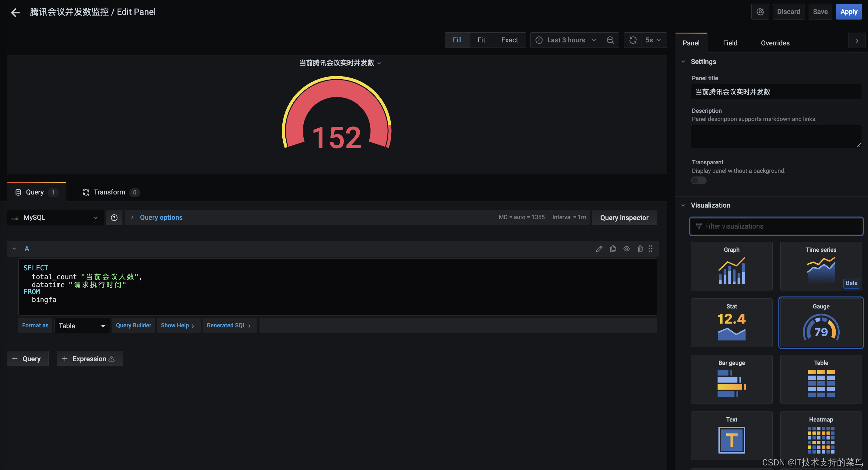Collapse the Settings section
The height and width of the screenshot is (470, 868).
pos(683,62)
